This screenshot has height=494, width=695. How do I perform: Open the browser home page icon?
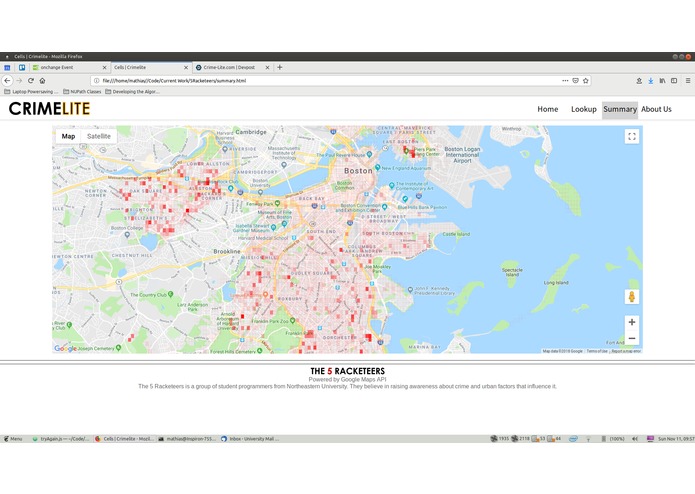coord(43,81)
